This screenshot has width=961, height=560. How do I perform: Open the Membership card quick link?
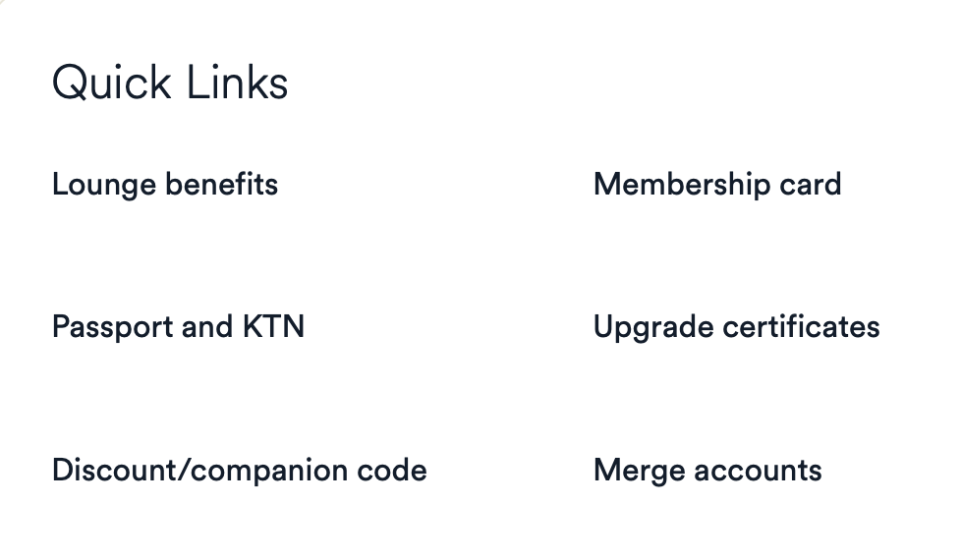click(717, 185)
